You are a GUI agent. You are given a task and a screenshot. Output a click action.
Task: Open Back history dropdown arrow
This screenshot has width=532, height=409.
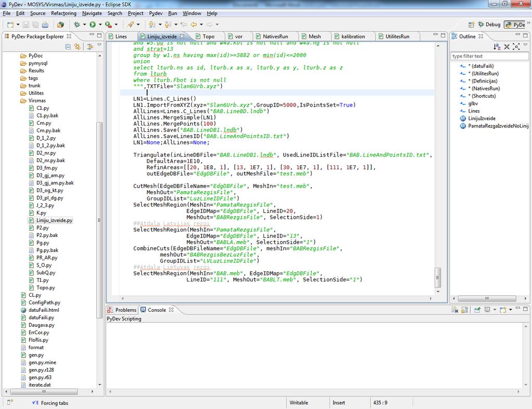pyautogui.click(x=201, y=24)
